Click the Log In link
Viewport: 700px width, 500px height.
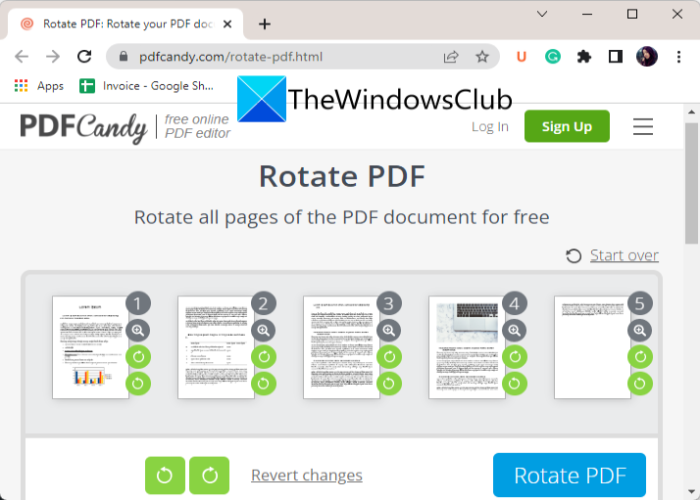490,127
